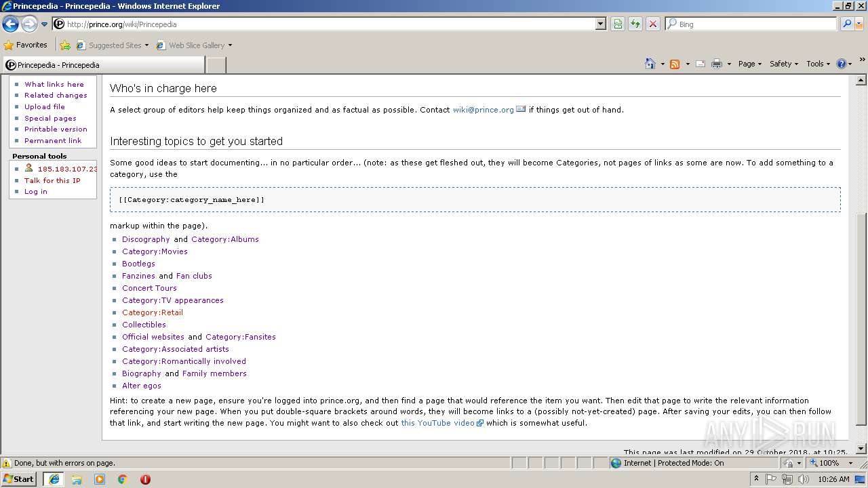Open Print options dropdown arrow
The width and height of the screenshot is (868, 488).
click(x=729, y=64)
